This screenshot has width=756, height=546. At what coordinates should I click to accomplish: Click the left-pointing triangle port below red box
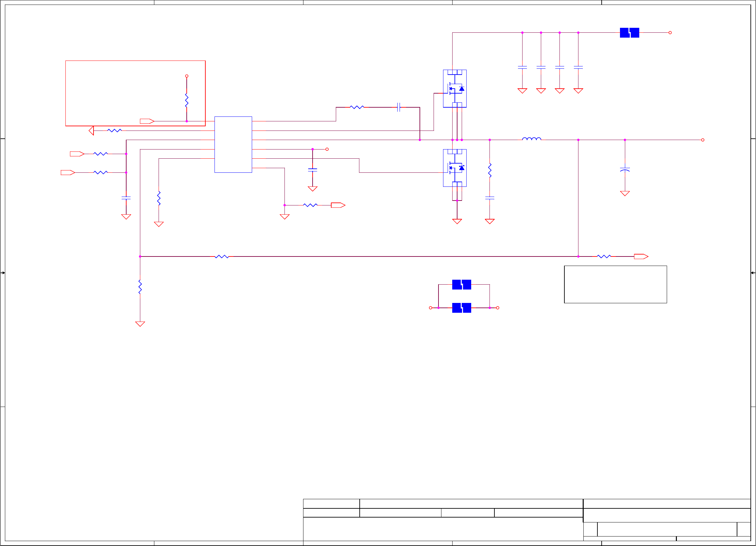coord(91,131)
